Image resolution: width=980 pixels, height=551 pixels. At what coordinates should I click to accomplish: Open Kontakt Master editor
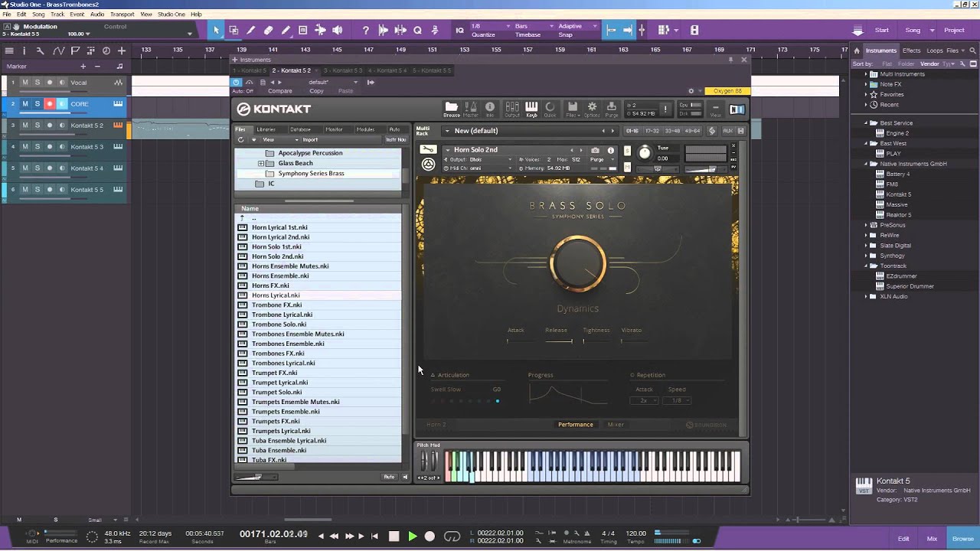click(x=471, y=108)
